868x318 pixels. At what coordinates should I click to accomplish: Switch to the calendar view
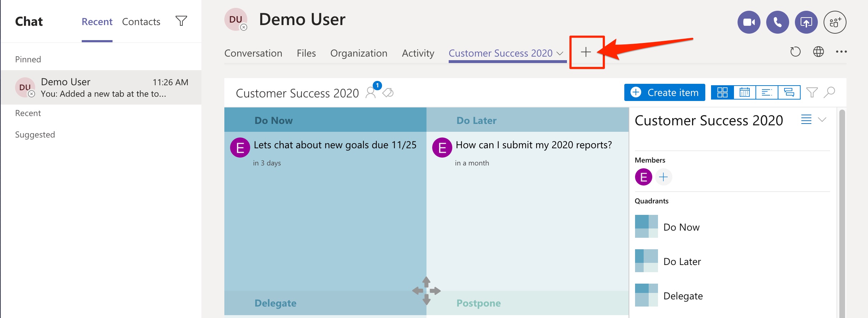(744, 92)
